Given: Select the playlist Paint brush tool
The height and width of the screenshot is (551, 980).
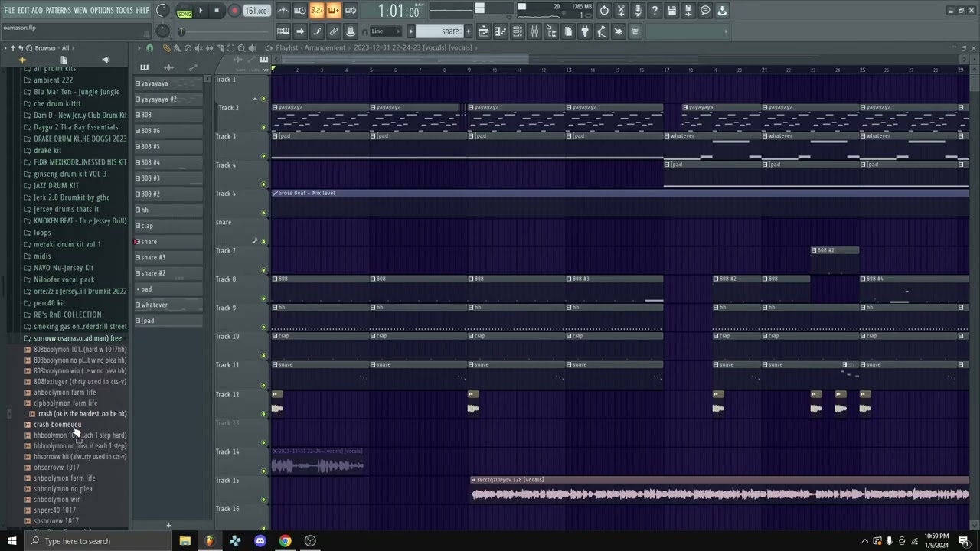Looking at the screenshot, I should pyautogui.click(x=177, y=48).
